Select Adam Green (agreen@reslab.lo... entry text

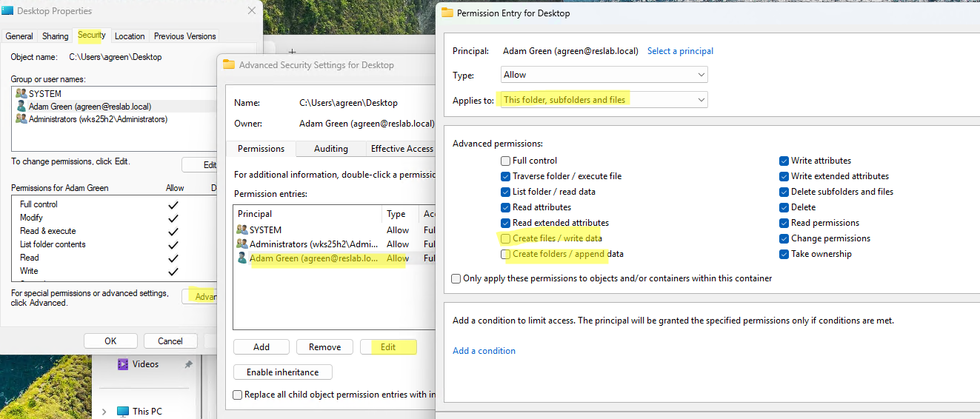click(315, 258)
